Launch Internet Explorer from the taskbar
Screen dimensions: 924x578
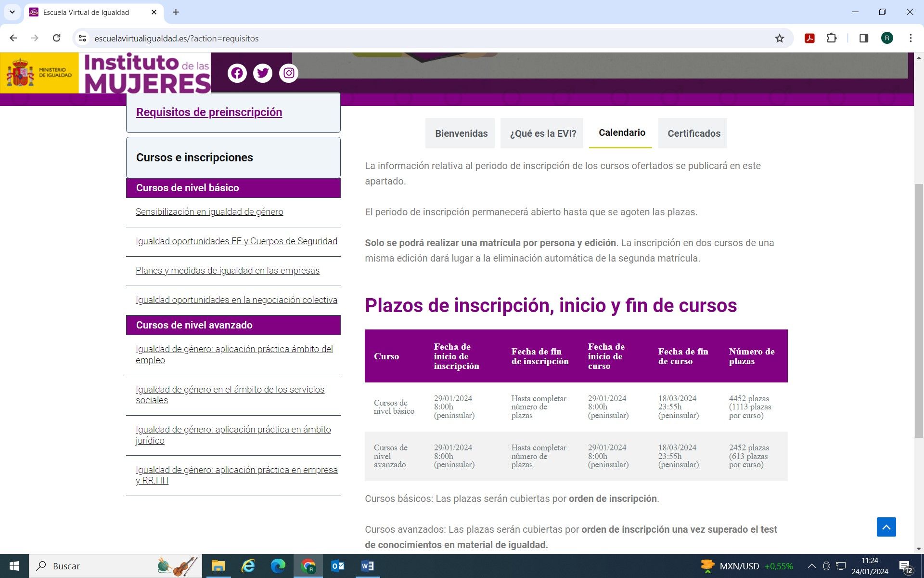click(248, 566)
